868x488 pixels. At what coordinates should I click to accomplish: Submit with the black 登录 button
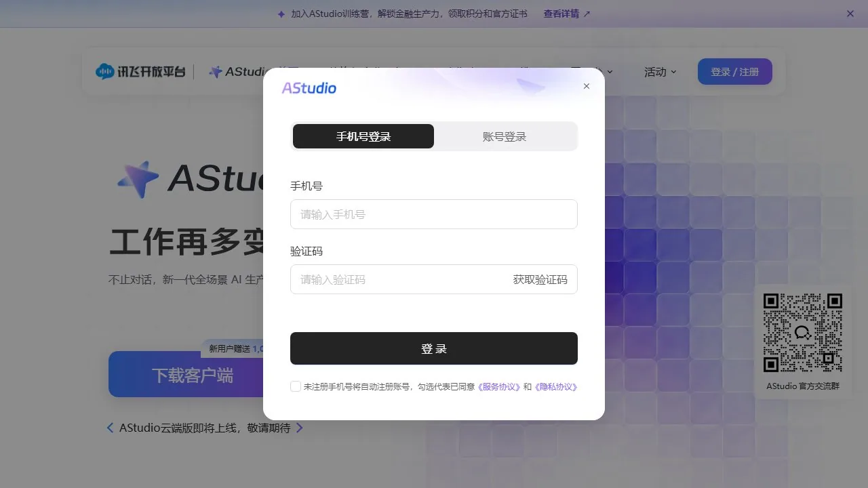[434, 348]
